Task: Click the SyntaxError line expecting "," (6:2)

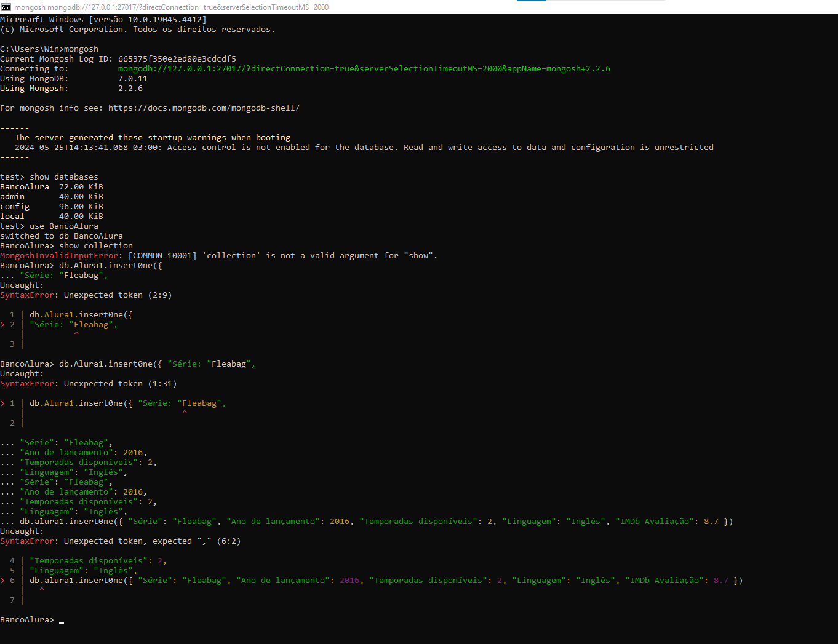Action: (x=121, y=541)
